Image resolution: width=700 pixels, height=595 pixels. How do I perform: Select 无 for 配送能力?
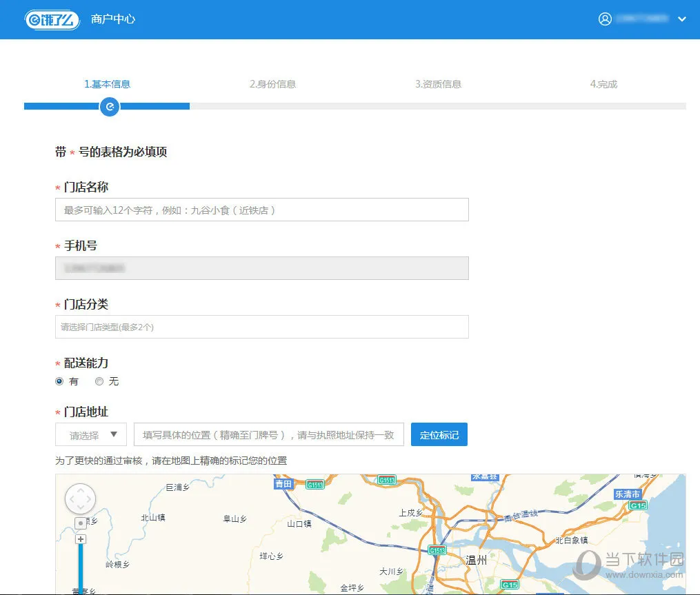(99, 381)
